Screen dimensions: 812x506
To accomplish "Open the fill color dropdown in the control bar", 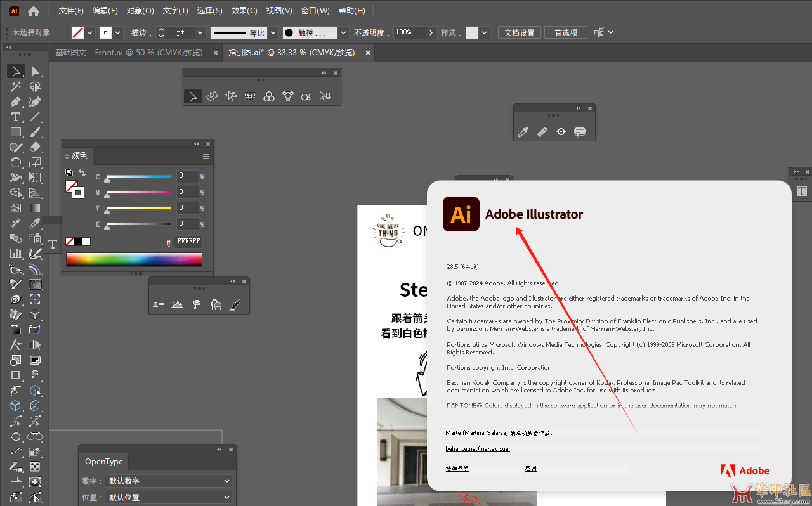I will point(90,32).
